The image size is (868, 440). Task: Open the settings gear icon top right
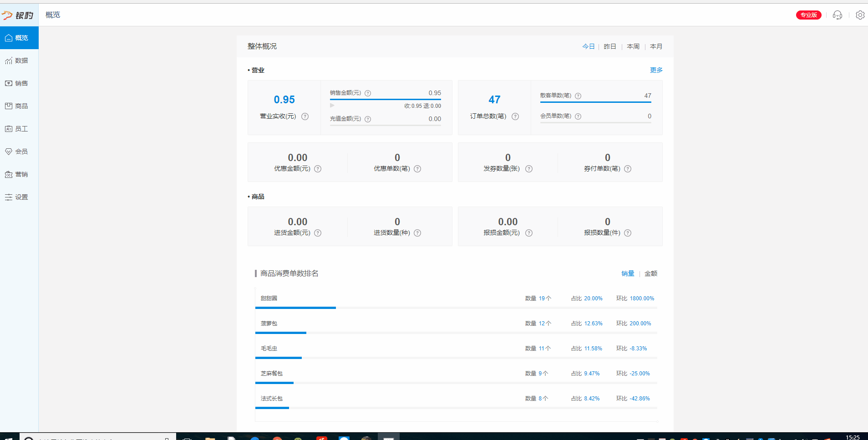click(860, 15)
